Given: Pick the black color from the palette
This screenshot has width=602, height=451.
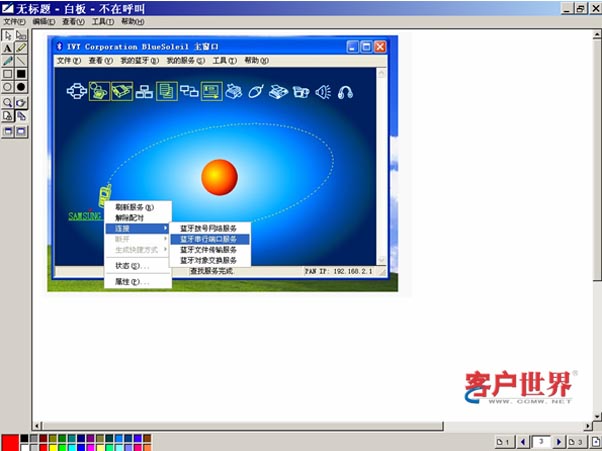Looking at the screenshot, I should pos(25,438).
